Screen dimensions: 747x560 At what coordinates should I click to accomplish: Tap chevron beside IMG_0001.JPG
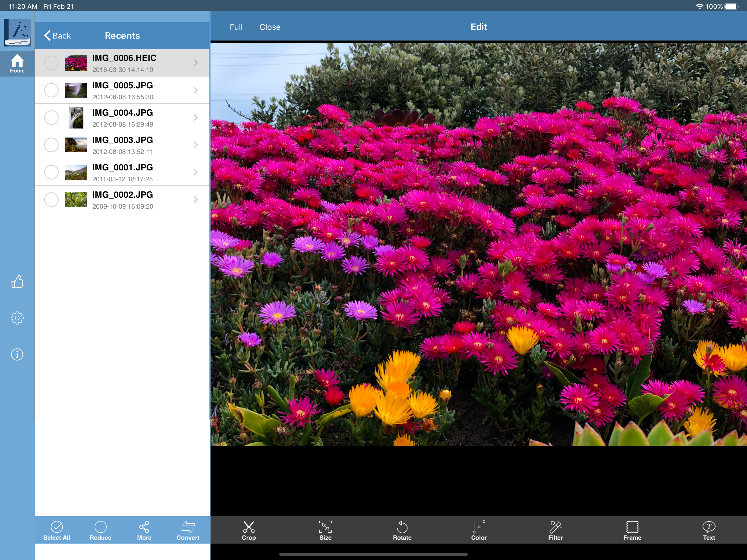195,172
